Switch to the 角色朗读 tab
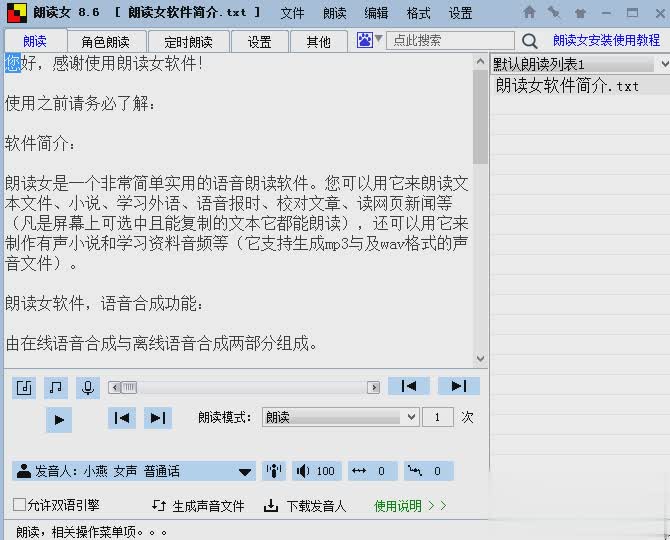The image size is (670, 540). pos(106,42)
